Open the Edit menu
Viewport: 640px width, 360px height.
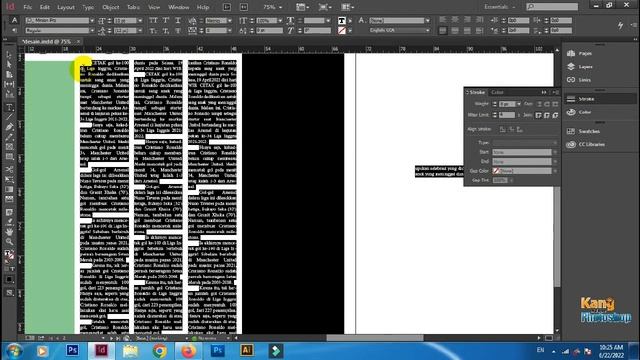tap(44, 7)
